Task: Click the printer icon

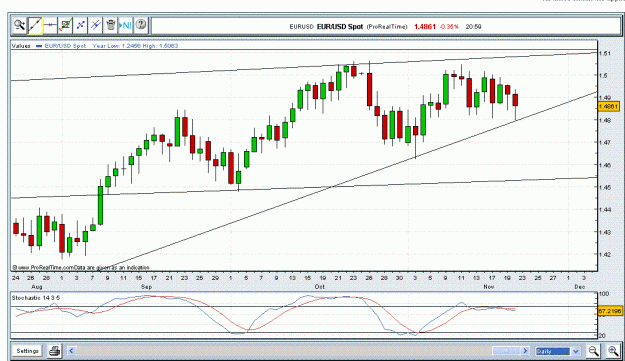Action: (55, 351)
